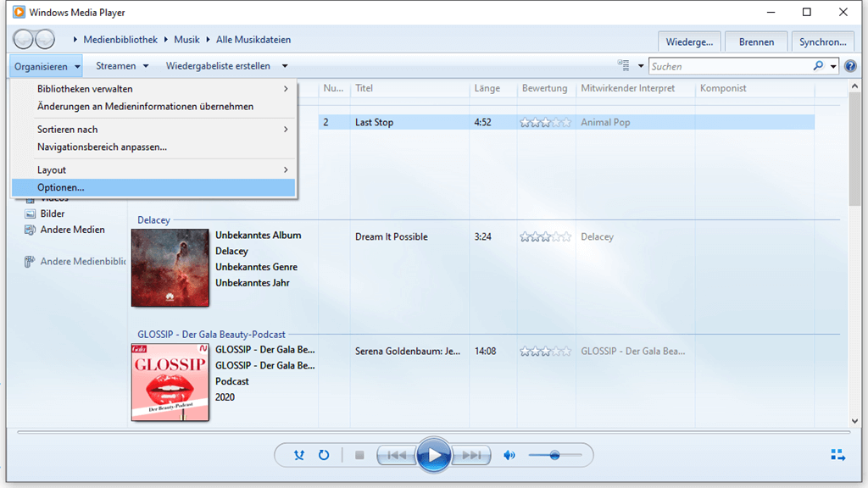Skip to next track

coord(471,455)
